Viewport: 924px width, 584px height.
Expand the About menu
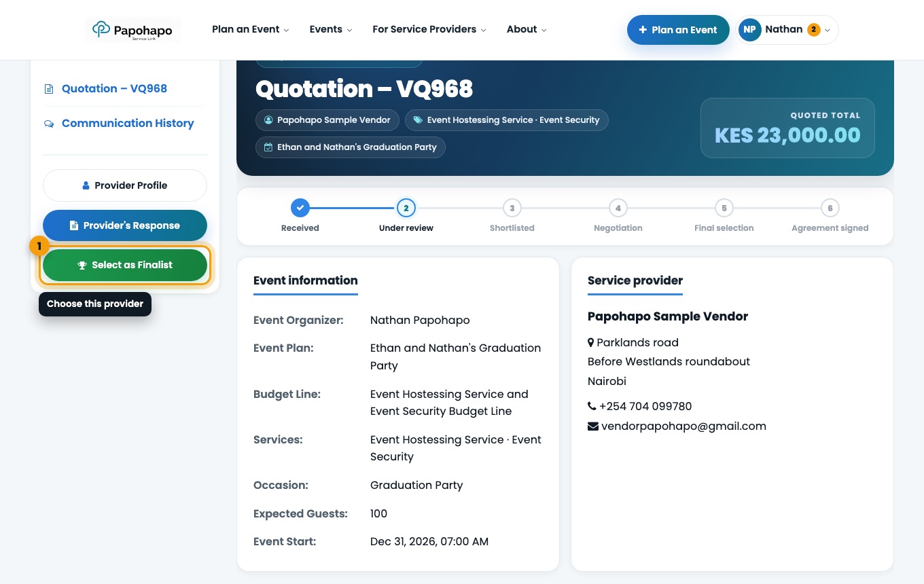coord(527,29)
